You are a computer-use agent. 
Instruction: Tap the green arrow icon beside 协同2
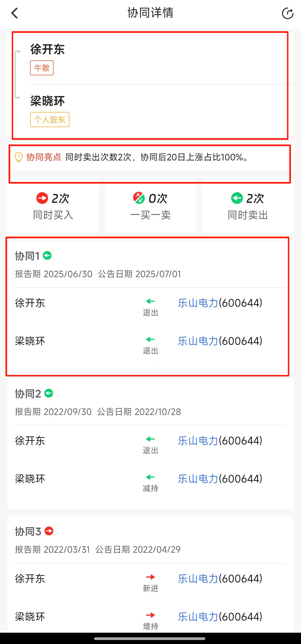(x=49, y=393)
